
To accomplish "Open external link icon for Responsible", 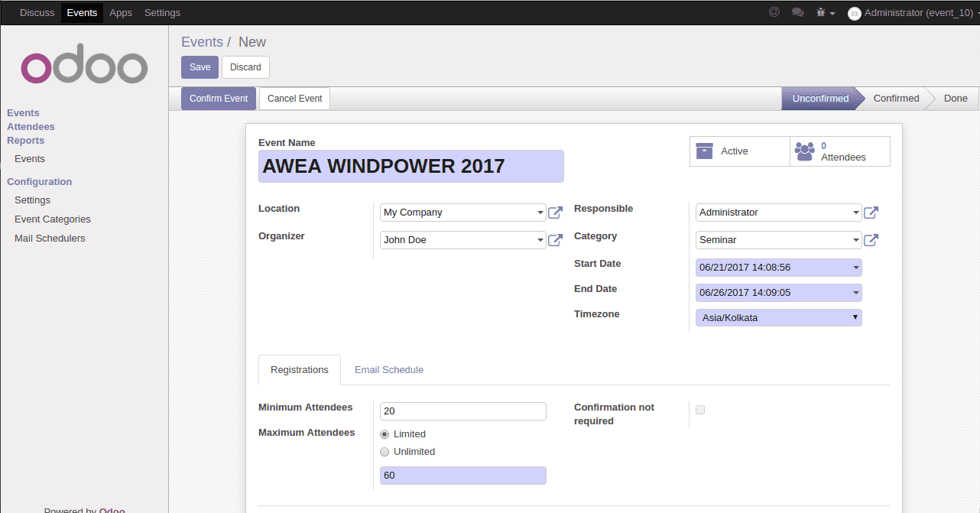I will (x=871, y=213).
